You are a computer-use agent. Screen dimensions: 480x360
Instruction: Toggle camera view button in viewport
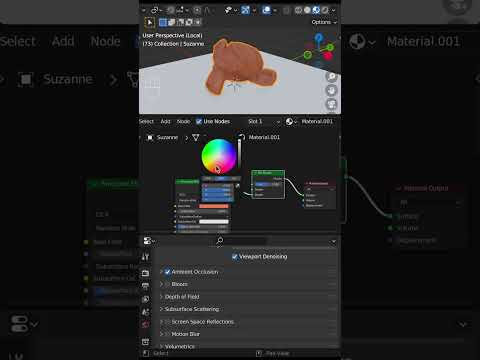[x=331, y=105]
